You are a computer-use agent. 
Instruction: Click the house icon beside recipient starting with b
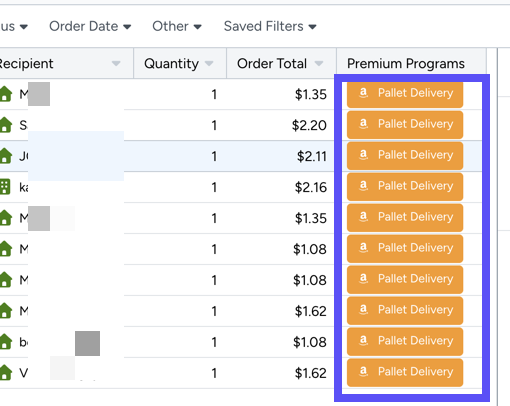pos(5,342)
